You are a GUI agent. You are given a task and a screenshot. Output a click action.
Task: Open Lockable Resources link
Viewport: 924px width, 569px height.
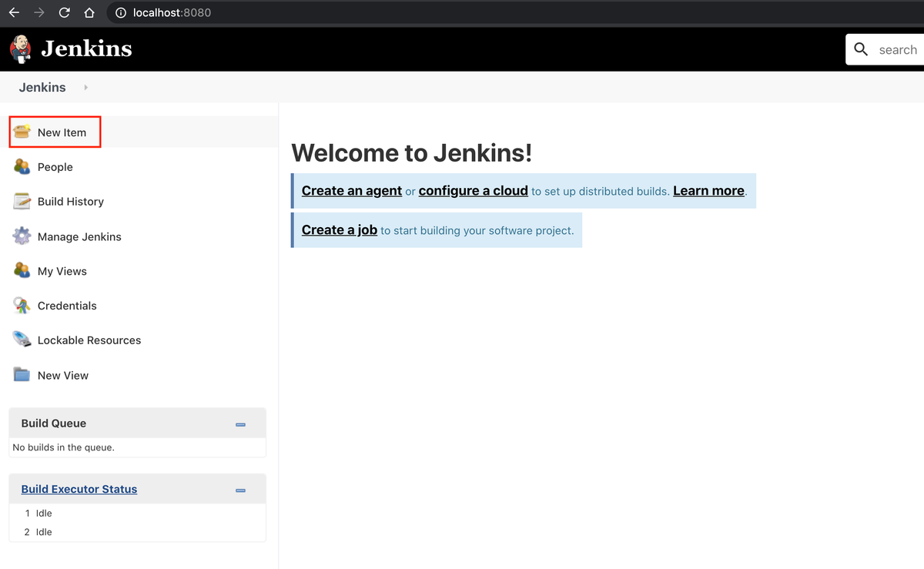coord(89,340)
